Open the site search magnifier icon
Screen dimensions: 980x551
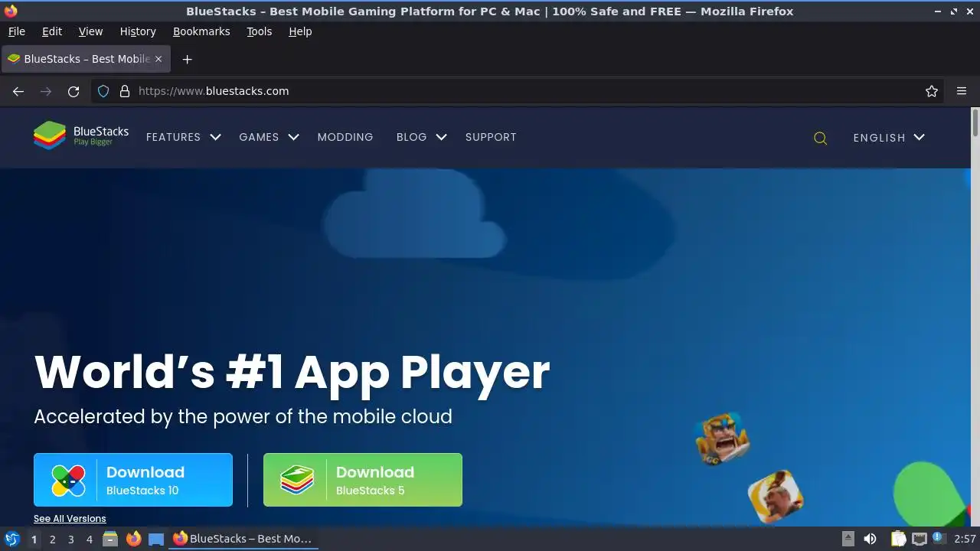point(820,139)
